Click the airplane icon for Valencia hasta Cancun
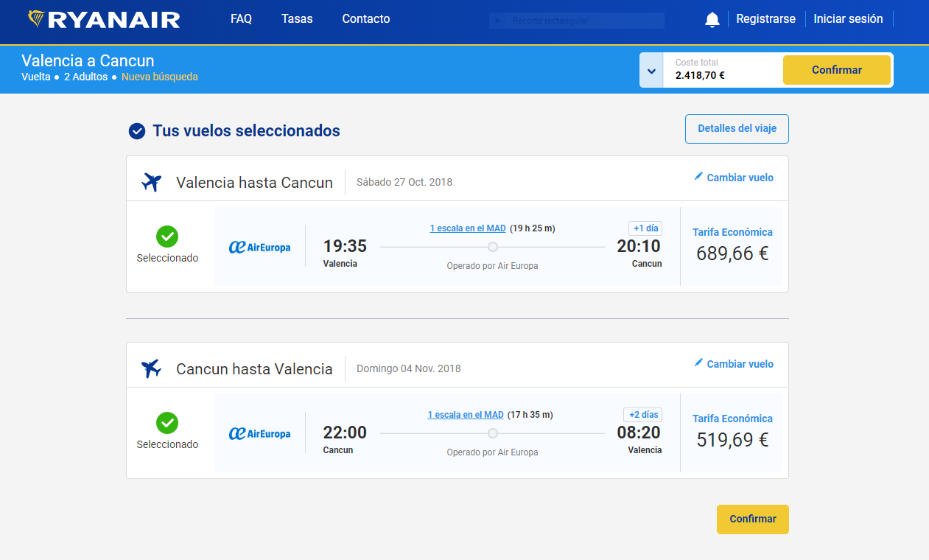This screenshot has width=929, height=560. pos(151,181)
